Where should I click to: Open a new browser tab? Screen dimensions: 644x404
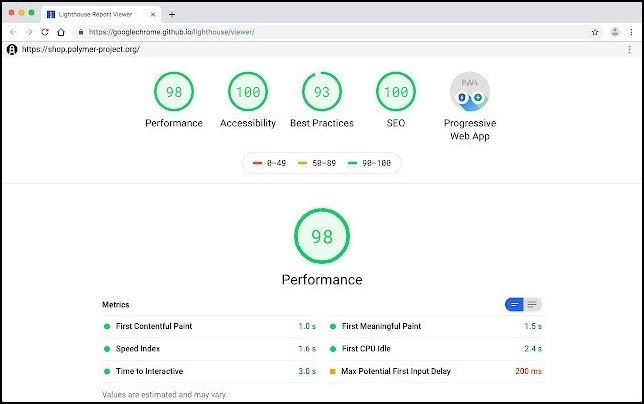click(x=172, y=14)
